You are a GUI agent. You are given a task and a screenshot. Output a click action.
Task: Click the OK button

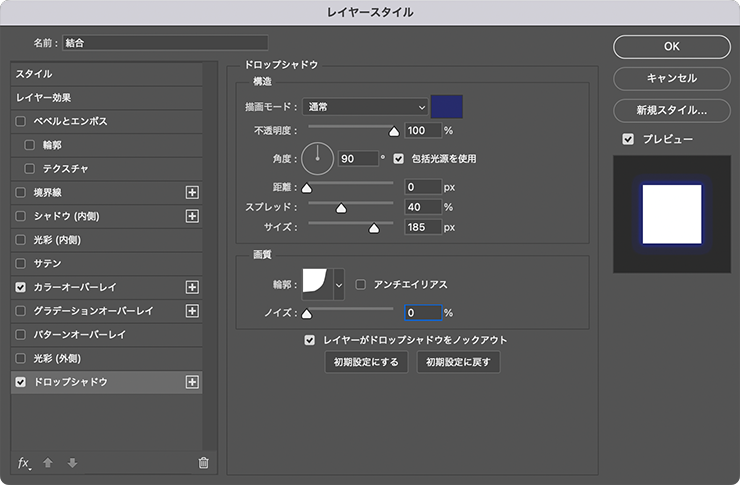[x=671, y=46]
